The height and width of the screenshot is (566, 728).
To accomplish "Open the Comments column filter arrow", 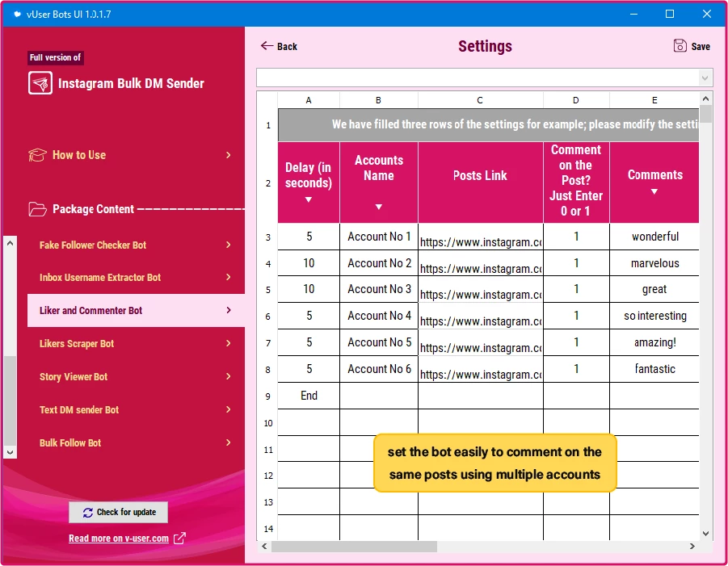I will pyautogui.click(x=654, y=191).
